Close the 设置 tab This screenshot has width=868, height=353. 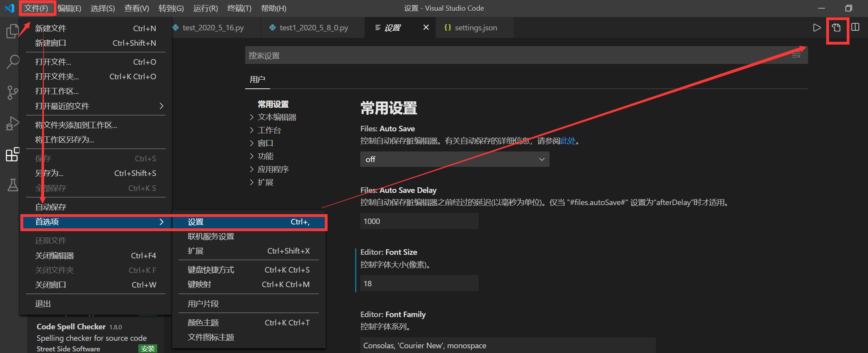click(426, 27)
